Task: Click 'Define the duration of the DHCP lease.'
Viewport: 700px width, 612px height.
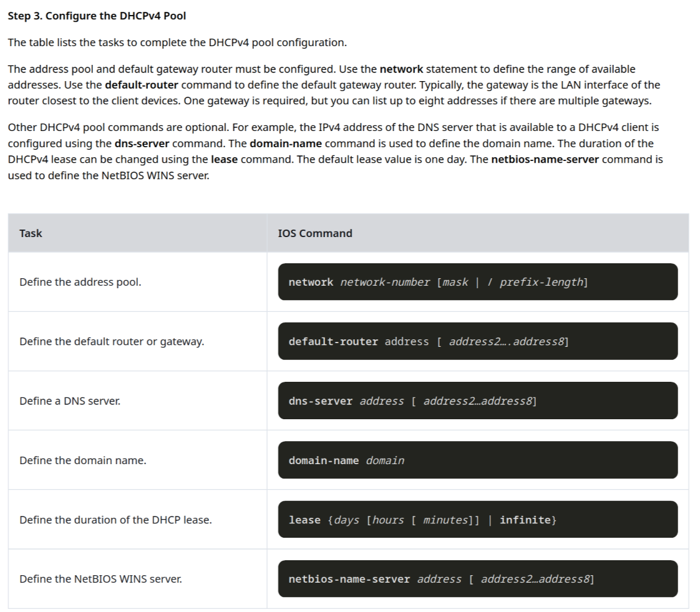Action: click(115, 520)
